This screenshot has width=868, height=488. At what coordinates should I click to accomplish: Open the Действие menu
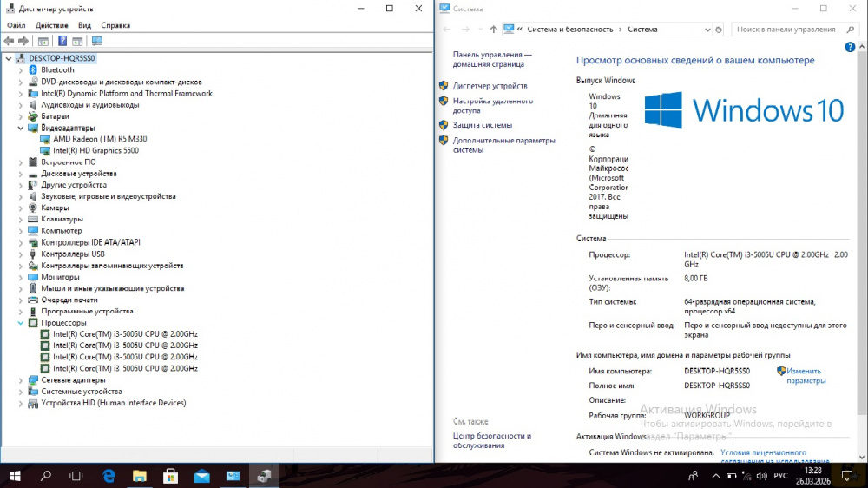(52, 25)
